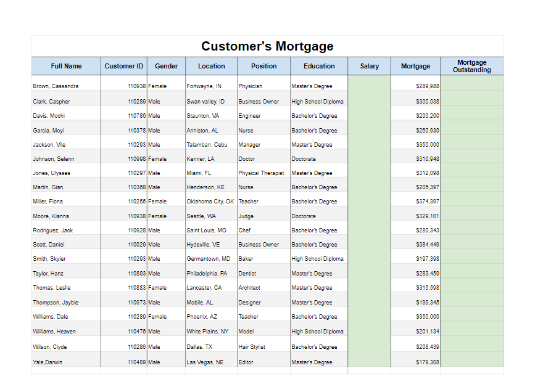Image resolution: width=535 pixels, height=392 pixels.
Task: Select the Full Name column header
Action: pos(66,66)
